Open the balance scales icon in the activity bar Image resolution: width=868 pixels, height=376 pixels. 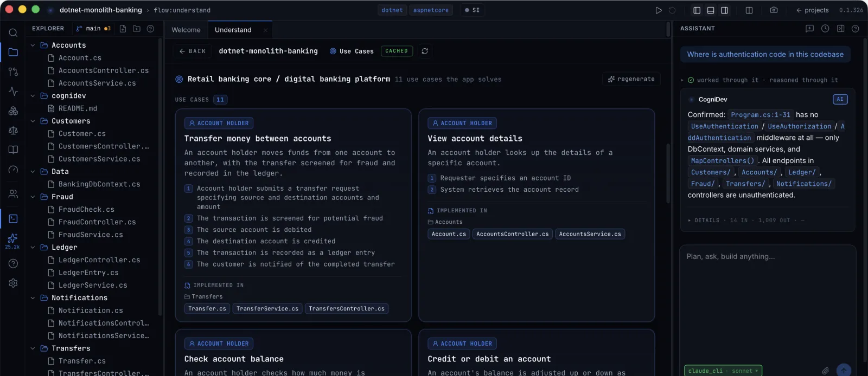(x=13, y=130)
